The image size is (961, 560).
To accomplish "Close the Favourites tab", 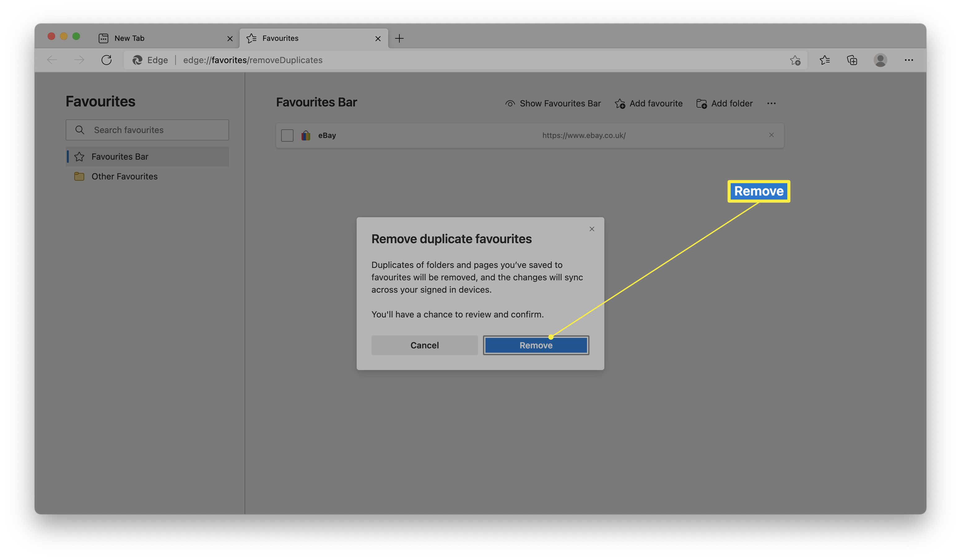I will tap(378, 38).
